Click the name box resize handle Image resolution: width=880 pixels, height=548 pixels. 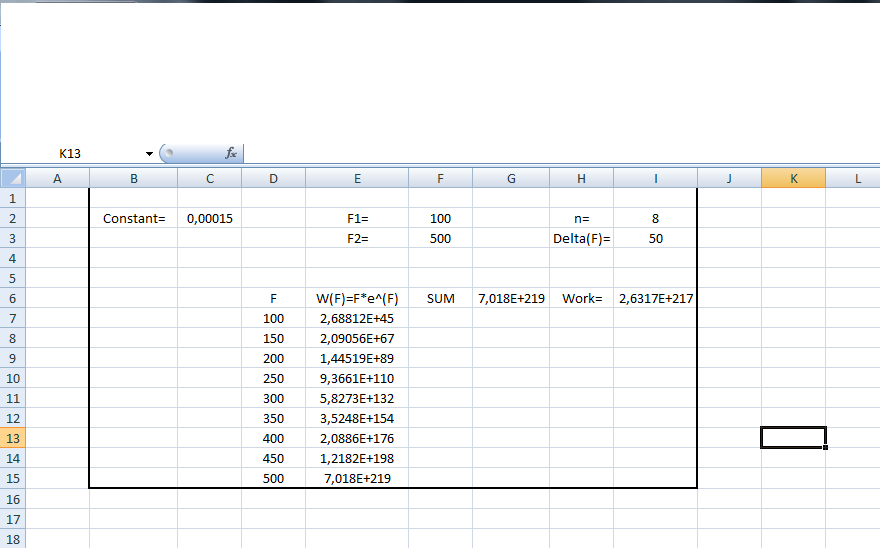point(168,154)
